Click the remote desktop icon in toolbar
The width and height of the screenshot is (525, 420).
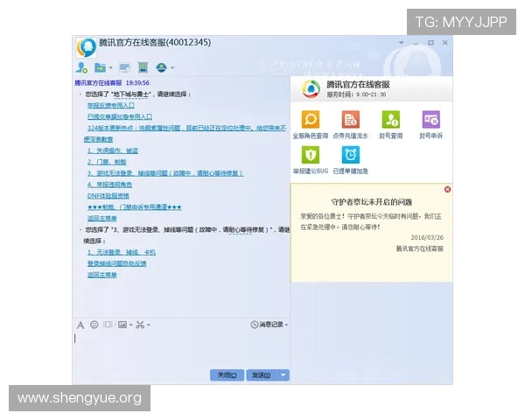(124, 67)
